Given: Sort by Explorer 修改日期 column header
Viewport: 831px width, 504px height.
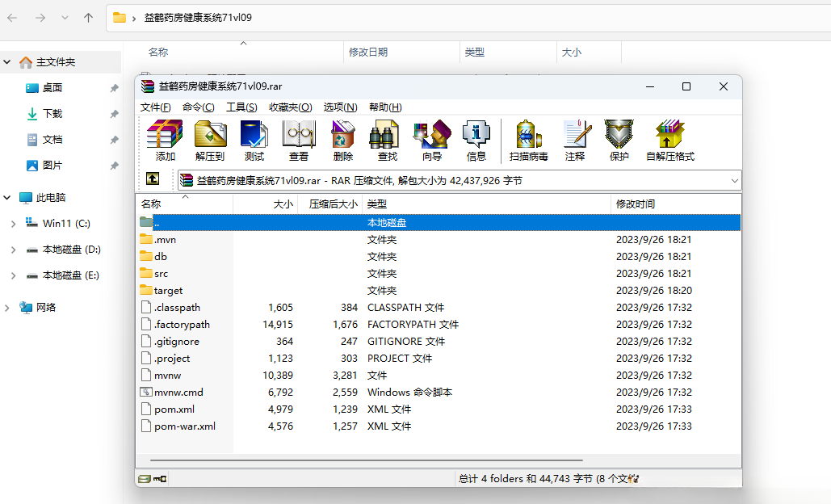Looking at the screenshot, I should coord(401,52).
